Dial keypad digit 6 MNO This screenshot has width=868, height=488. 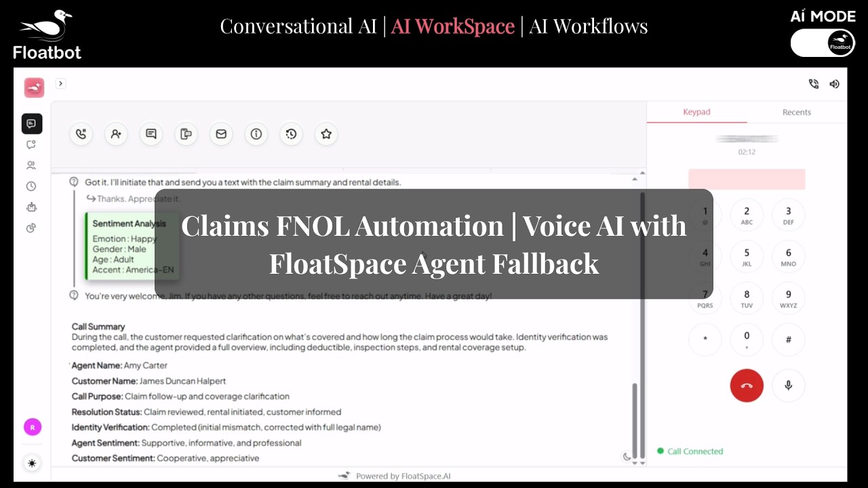pyautogui.click(x=788, y=257)
